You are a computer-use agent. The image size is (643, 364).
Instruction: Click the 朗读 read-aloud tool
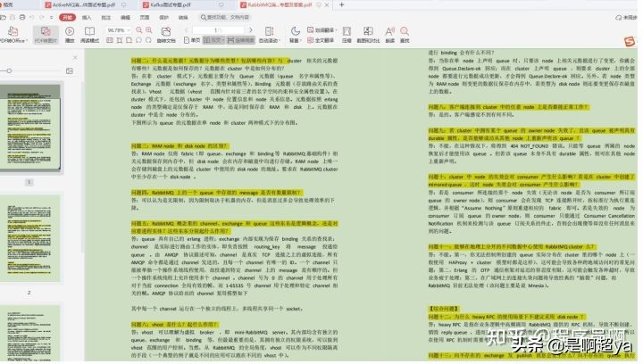390,35
